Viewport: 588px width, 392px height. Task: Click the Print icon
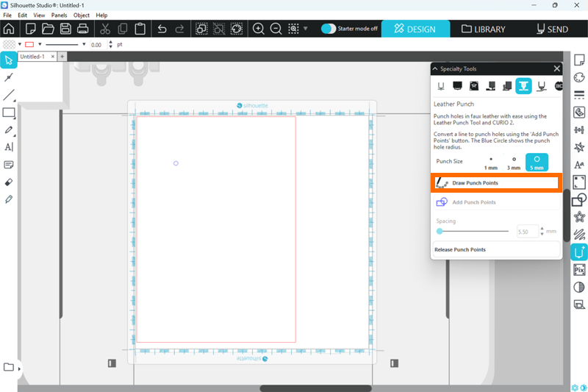pos(83,29)
